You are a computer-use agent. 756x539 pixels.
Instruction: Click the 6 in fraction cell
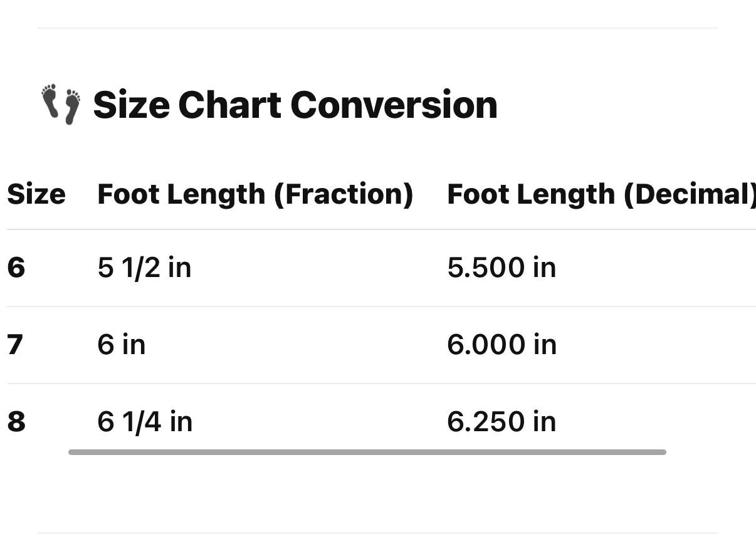[x=122, y=345]
